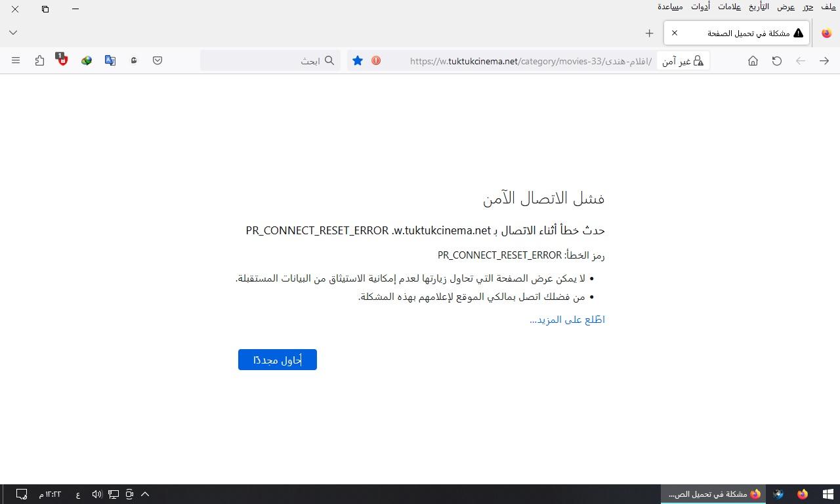This screenshot has width=840, height=504.
Task: Toggle the blue bookmark star
Action: 358,60
